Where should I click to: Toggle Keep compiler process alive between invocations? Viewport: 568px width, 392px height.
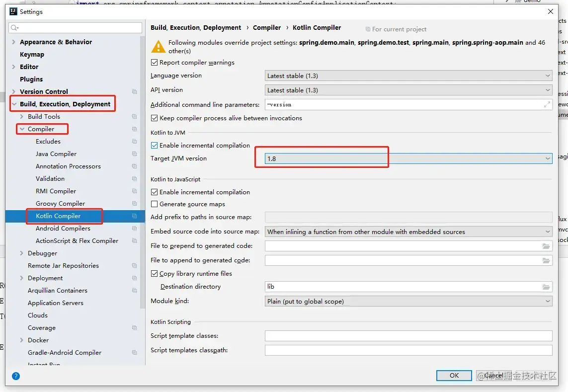click(x=155, y=118)
